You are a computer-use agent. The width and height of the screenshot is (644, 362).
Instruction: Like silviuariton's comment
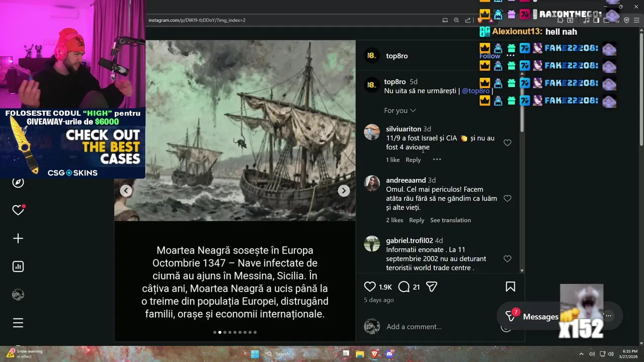point(508,143)
